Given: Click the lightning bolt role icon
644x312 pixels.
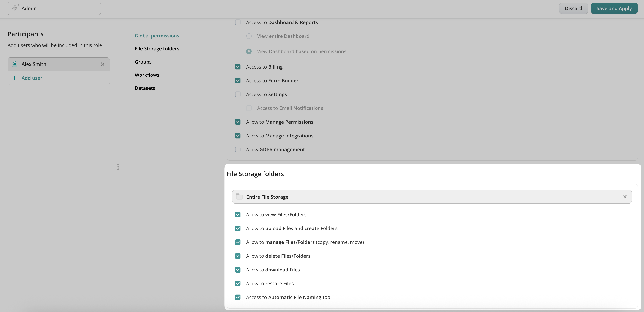Looking at the screenshot, I should click(15, 8).
